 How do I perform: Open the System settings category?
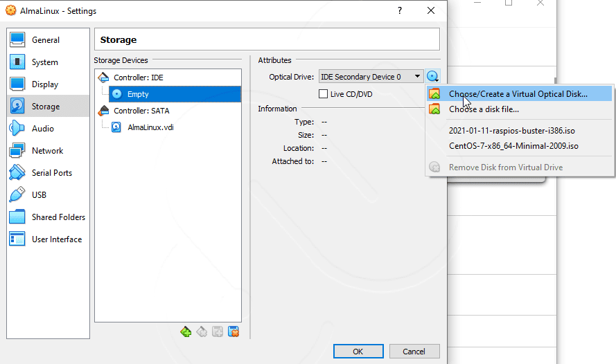pyautogui.click(x=48, y=62)
